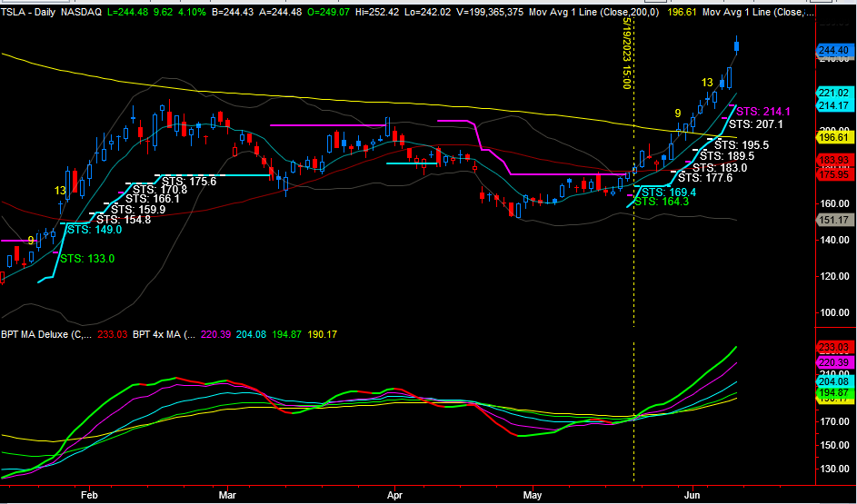
Task: Click the 100.00 tick on the price axis
Action: [x=834, y=313]
